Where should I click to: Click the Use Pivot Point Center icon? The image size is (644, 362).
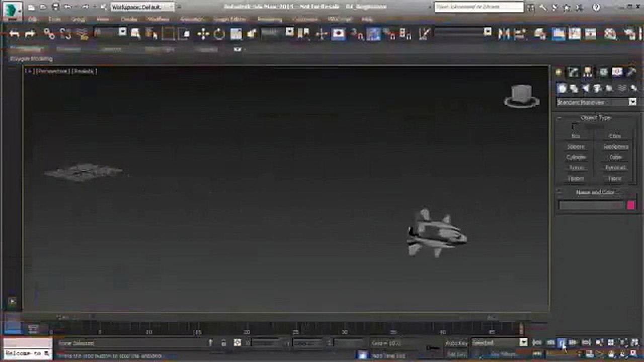coord(304,34)
